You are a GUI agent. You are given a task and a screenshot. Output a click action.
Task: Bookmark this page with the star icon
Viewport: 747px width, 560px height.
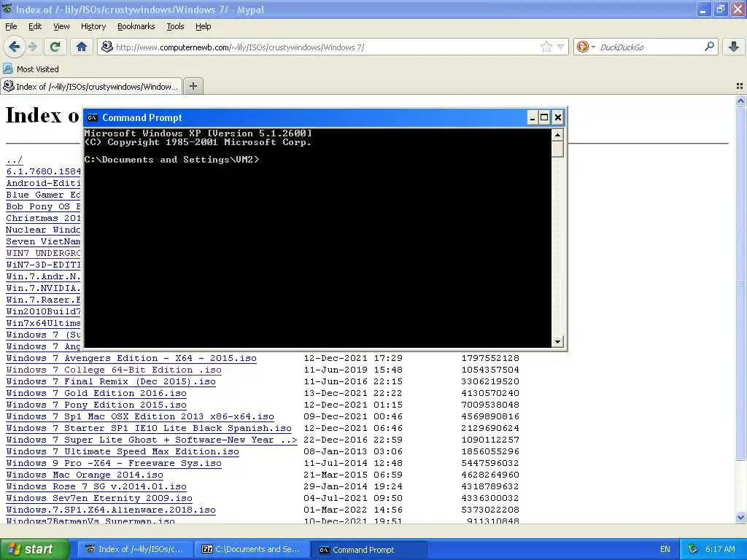(546, 47)
